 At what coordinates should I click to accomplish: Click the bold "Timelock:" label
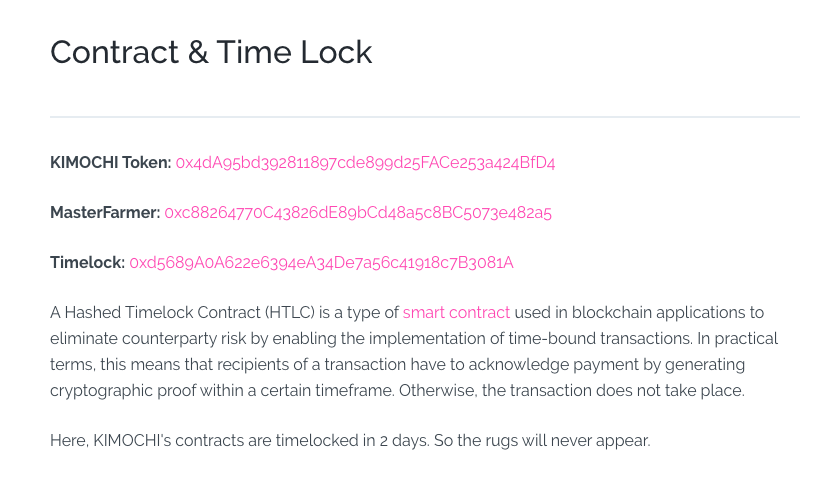click(x=87, y=262)
